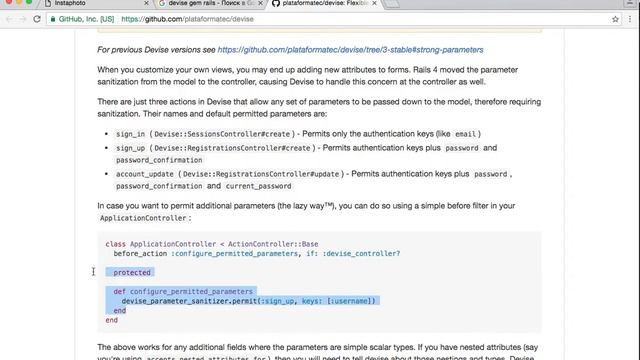Go forward with the forward arrow
The image size is (640, 360).
pyautogui.click(x=22, y=19)
